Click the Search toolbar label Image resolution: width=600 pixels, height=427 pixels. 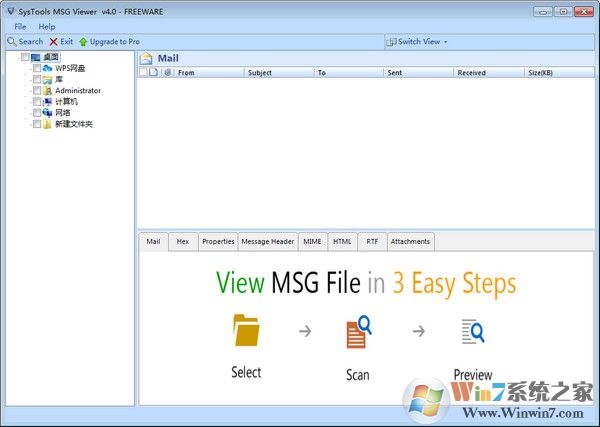tap(31, 42)
